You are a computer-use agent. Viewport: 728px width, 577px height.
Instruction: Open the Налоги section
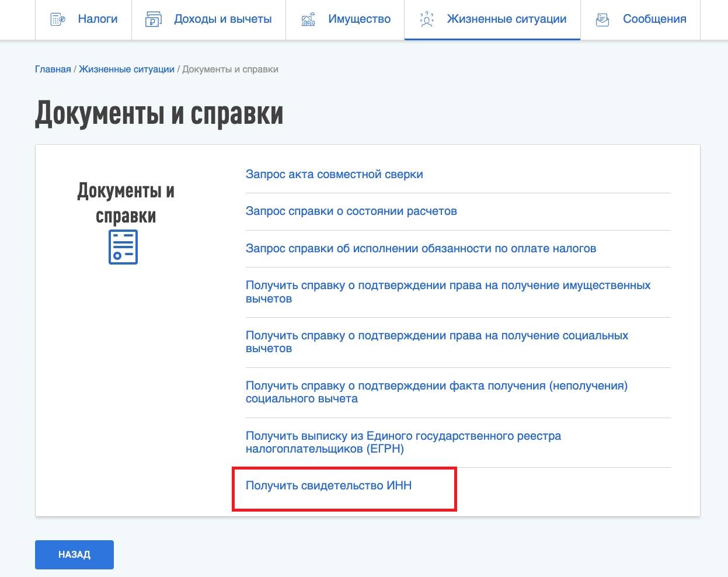pos(97,19)
